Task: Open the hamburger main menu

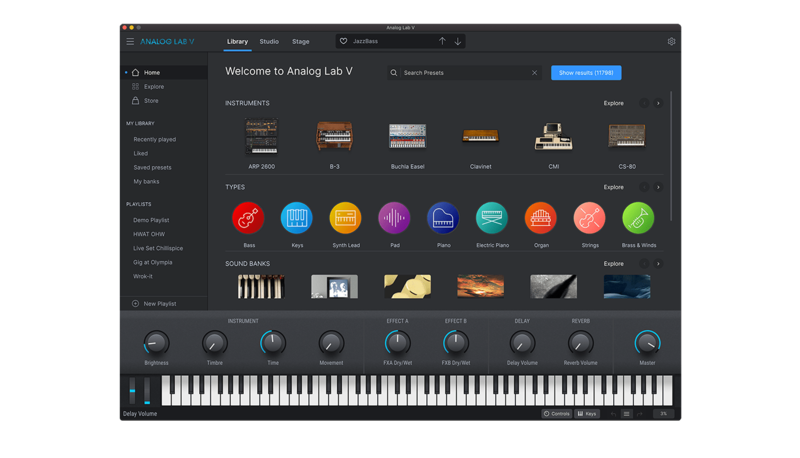Action: 130,41
